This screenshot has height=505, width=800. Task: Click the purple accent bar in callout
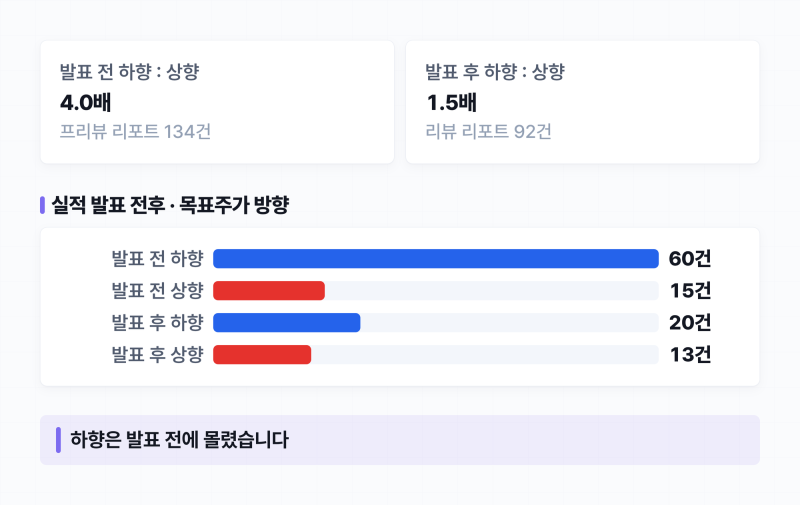(x=58, y=440)
